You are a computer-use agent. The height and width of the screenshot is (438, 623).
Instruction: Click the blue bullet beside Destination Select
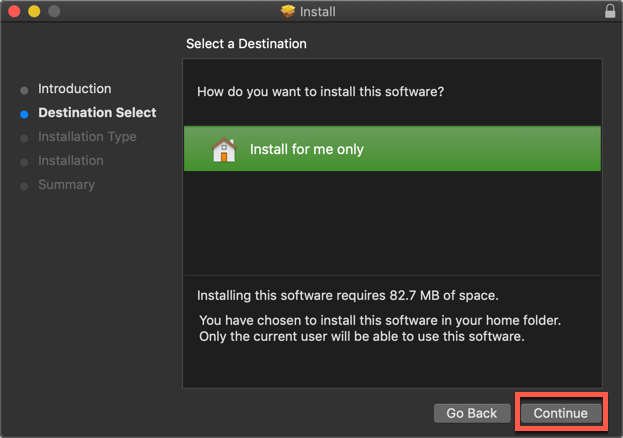point(25,114)
